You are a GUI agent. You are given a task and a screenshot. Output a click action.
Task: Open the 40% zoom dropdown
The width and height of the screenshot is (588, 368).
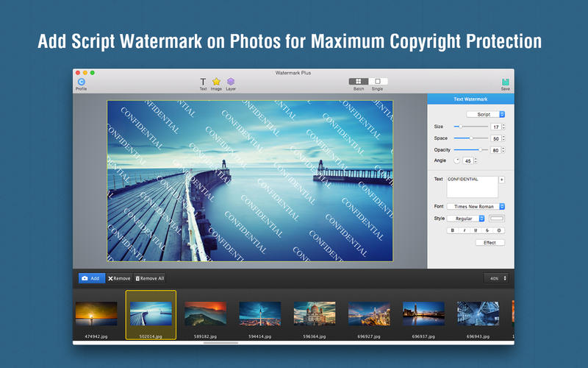(x=495, y=278)
